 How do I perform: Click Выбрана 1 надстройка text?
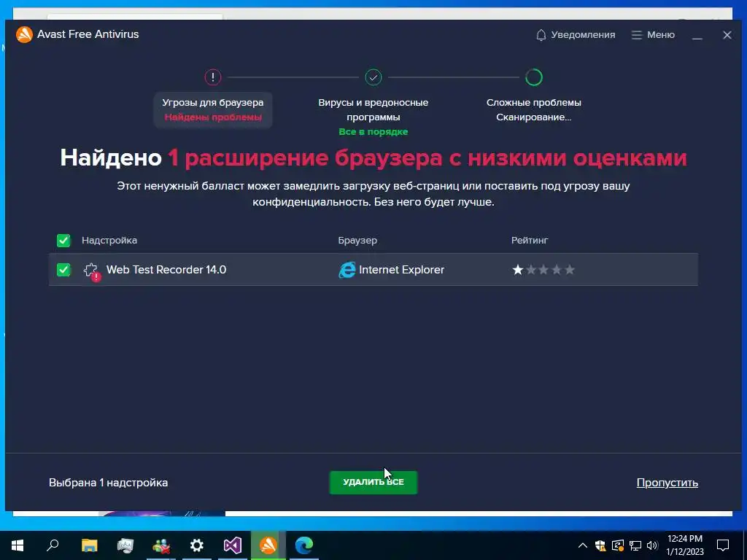tap(108, 483)
